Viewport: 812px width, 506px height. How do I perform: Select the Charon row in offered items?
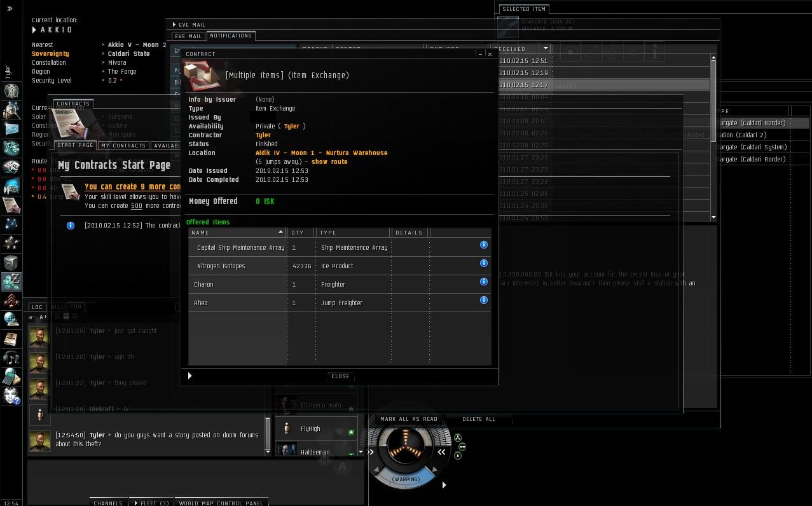click(x=340, y=284)
